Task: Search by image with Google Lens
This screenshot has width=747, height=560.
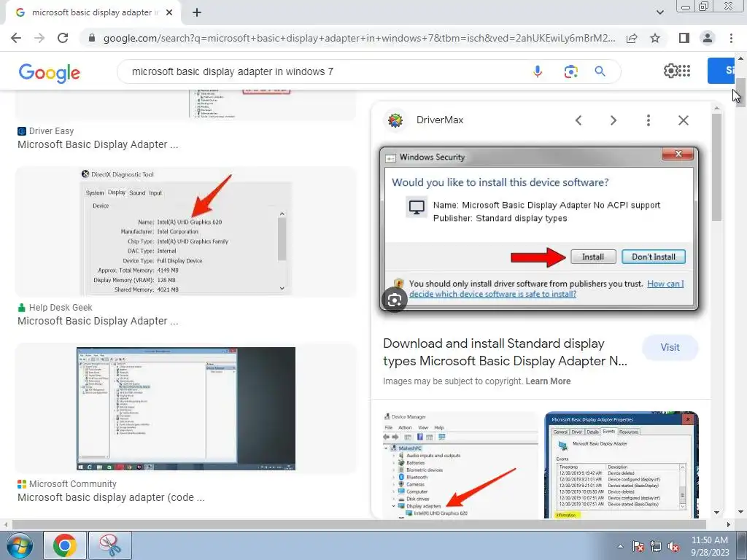Action: [x=570, y=71]
